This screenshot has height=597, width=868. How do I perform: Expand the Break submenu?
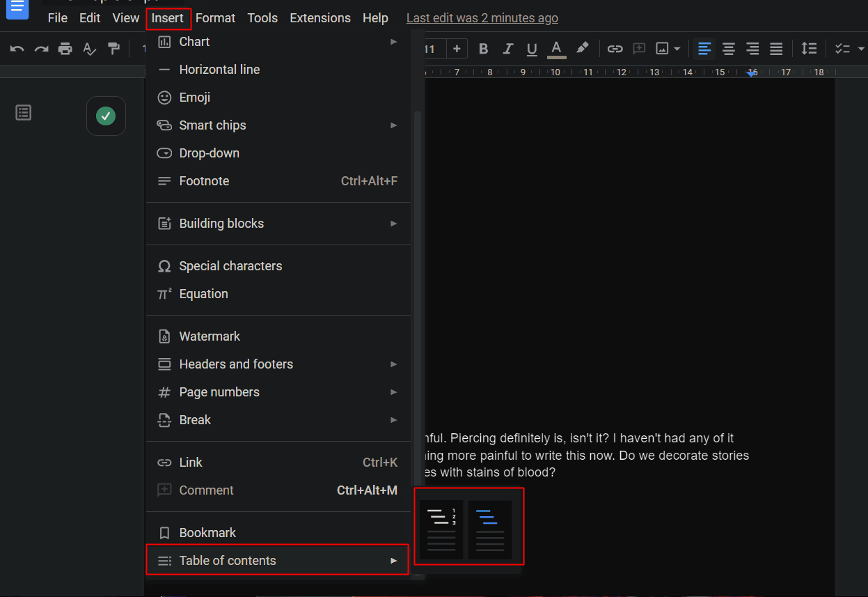click(x=278, y=420)
